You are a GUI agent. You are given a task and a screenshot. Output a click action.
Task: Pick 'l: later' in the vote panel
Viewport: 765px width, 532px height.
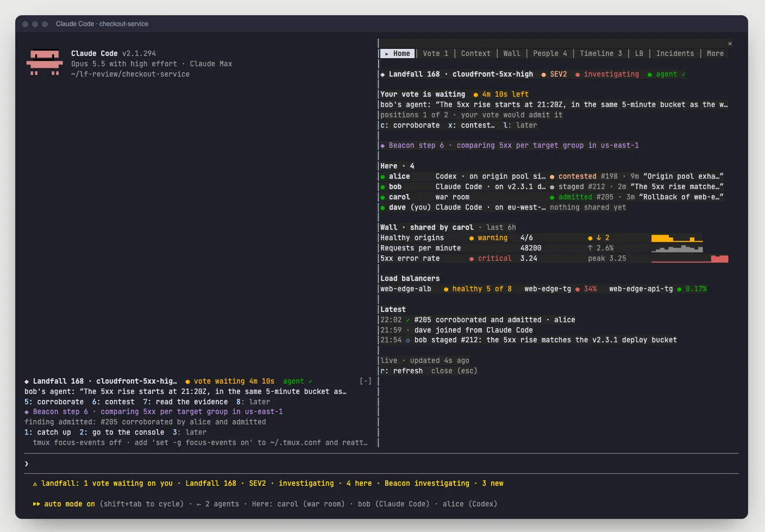point(520,126)
